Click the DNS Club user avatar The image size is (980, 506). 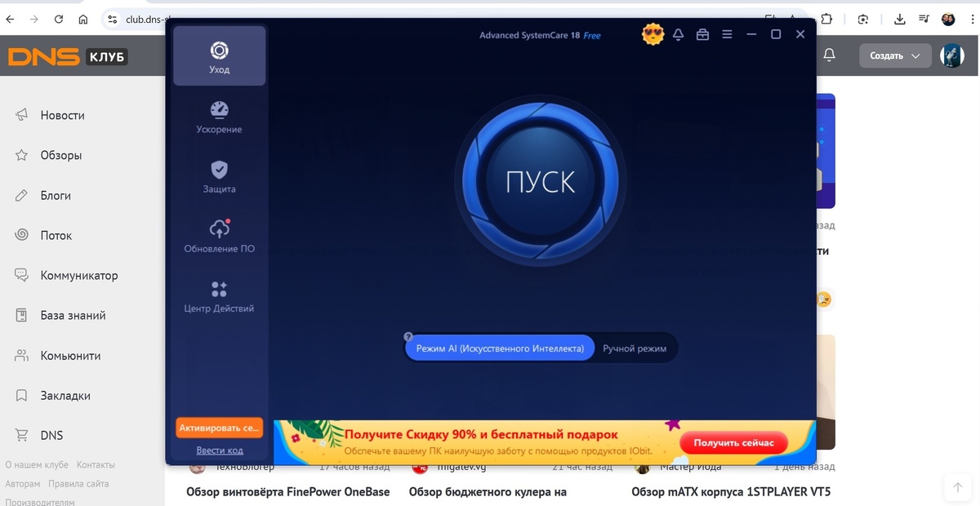click(952, 55)
